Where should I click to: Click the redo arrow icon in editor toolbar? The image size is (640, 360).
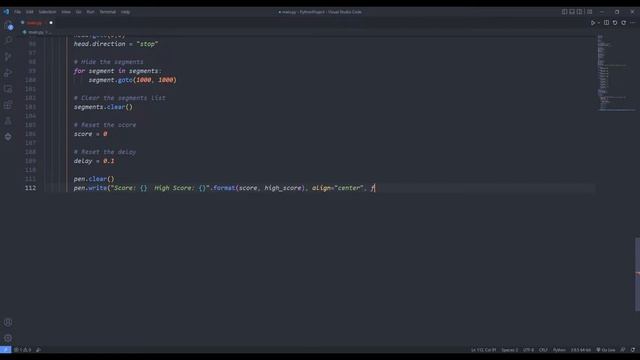[624, 23]
